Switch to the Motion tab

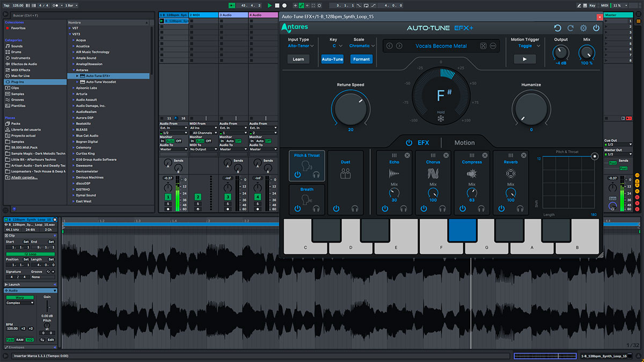pos(464,143)
